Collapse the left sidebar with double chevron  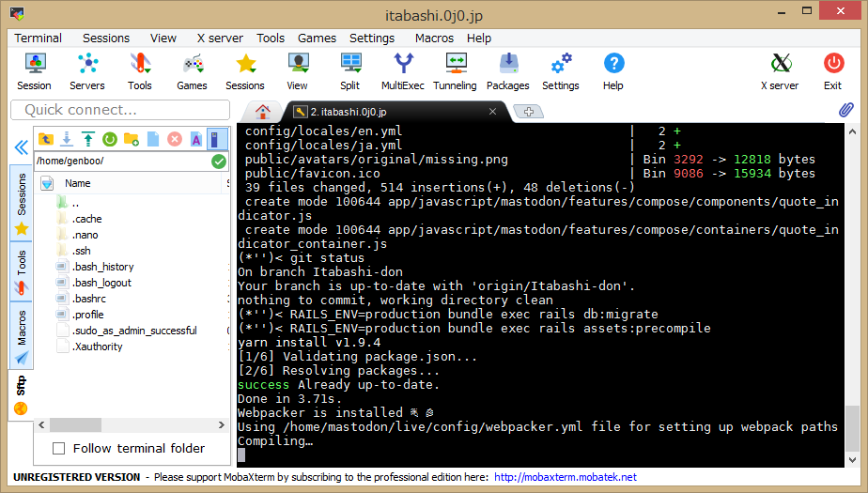[21, 147]
